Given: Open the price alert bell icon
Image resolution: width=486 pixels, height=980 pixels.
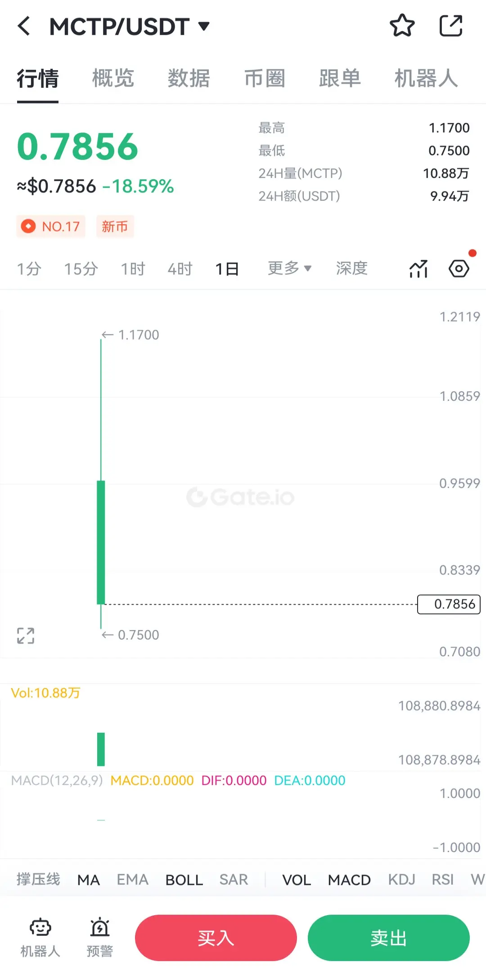Looking at the screenshot, I should point(100,938).
